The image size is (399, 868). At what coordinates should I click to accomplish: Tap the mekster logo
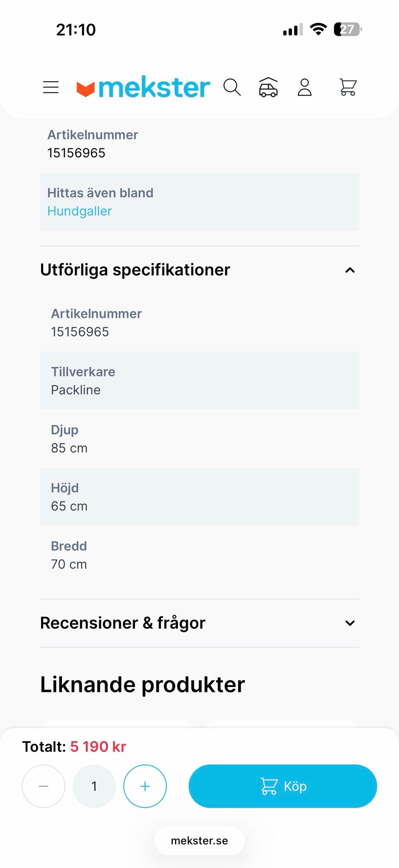pyautogui.click(x=143, y=87)
